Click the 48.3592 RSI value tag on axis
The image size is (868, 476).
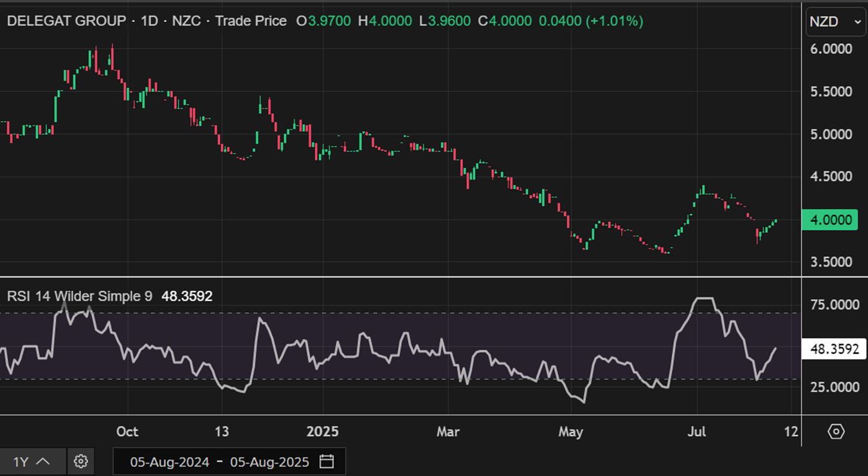(835, 349)
